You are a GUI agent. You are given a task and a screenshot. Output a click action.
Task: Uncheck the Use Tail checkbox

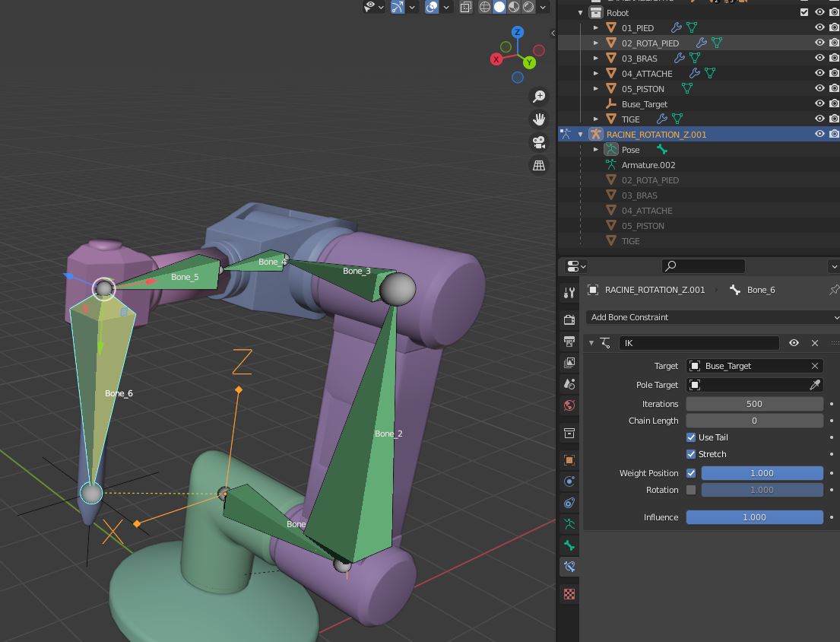tap(691, 437)
